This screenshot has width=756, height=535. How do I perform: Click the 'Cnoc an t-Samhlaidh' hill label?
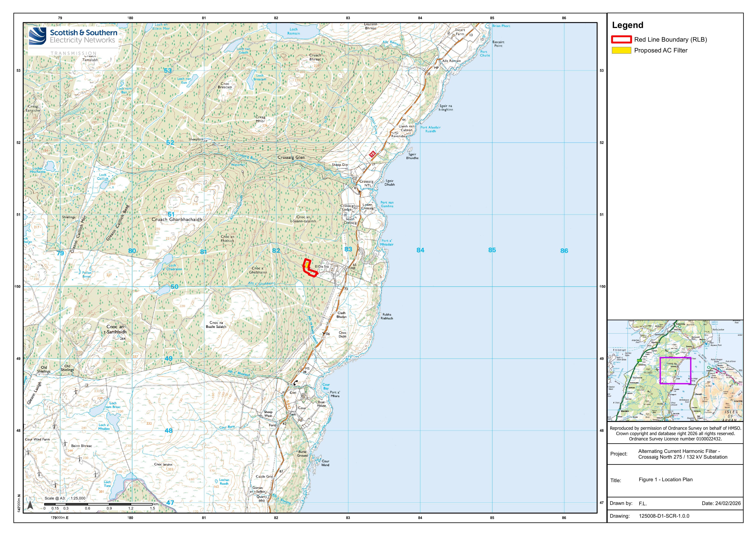(x=115, y=329)
